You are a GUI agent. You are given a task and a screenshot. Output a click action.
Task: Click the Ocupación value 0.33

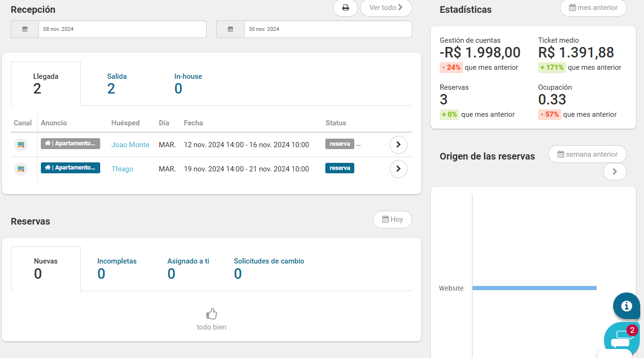[x=552, y=99]
